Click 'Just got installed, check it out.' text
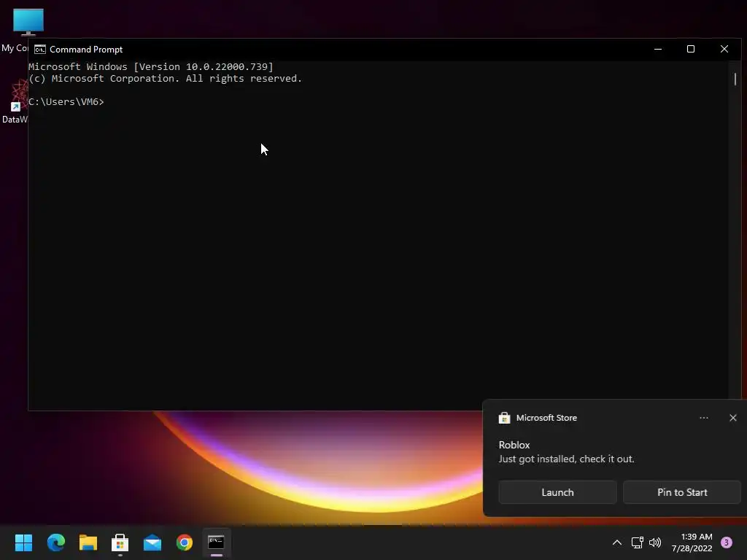Viewport: 747px width, 560px height. pyautogui.click(x=566, y=459)
